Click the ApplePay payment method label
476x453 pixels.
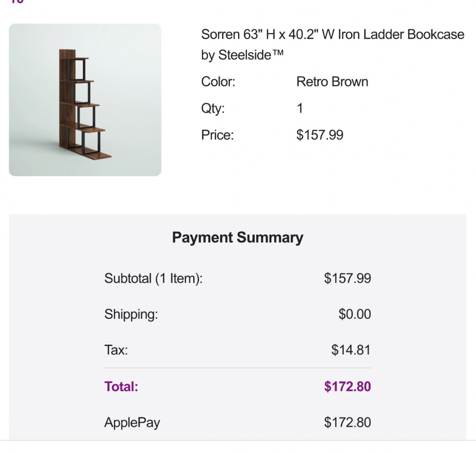point(132,423)
